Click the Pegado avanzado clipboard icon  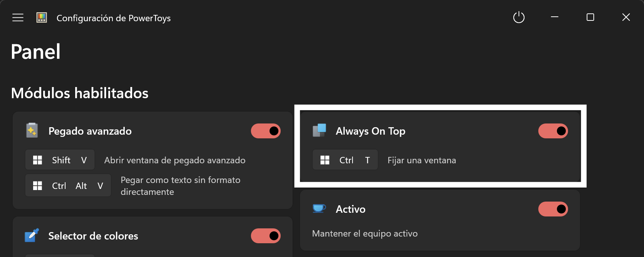(32, 131)
